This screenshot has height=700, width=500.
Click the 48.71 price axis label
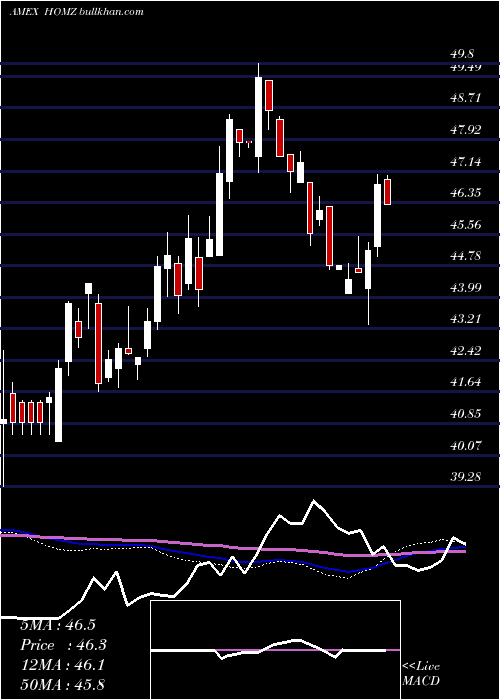point(466,98)
